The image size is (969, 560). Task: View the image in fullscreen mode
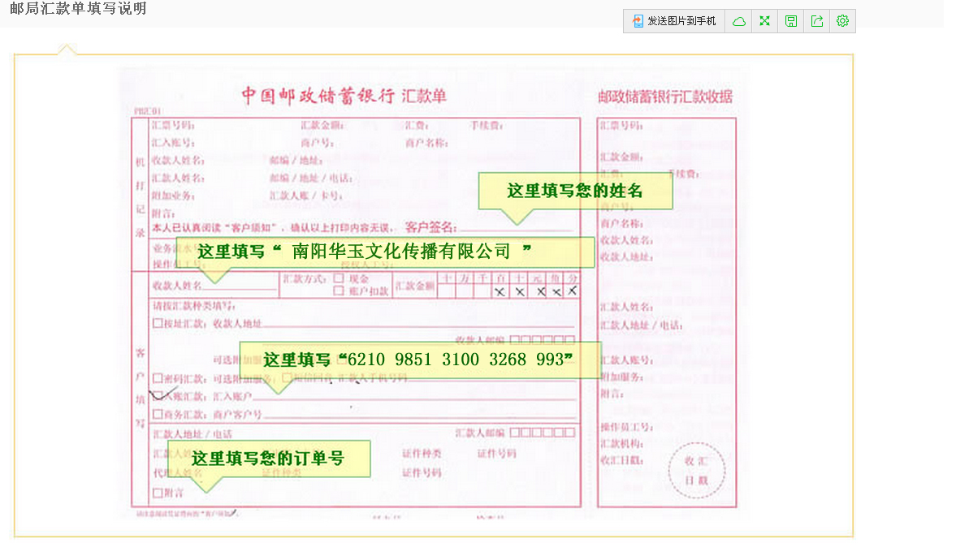pyautogui.click(x=764, y=21)
